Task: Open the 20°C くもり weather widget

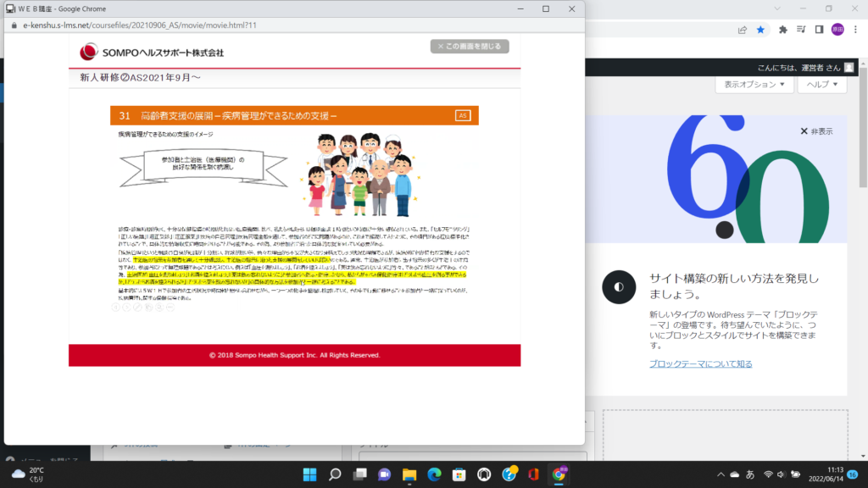Action: coord(25,473)
